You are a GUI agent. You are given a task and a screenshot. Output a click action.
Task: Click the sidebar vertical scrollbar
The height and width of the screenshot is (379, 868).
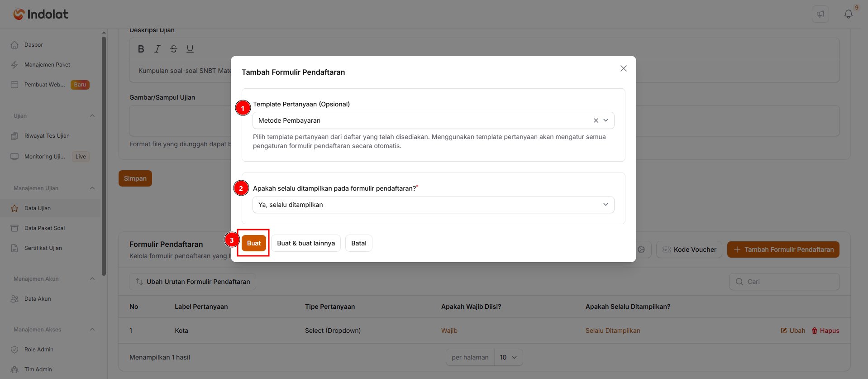click(x=104, y=156)
